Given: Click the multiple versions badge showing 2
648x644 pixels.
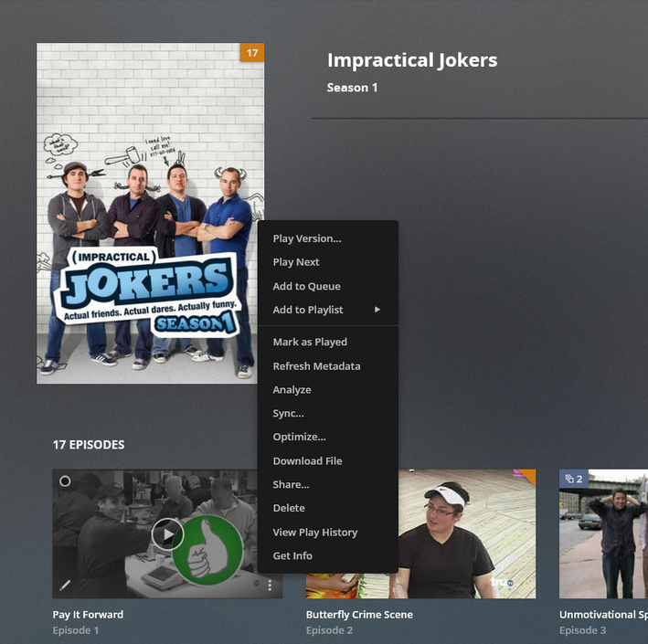Looking at the screenshot, I should pos(574,479).
